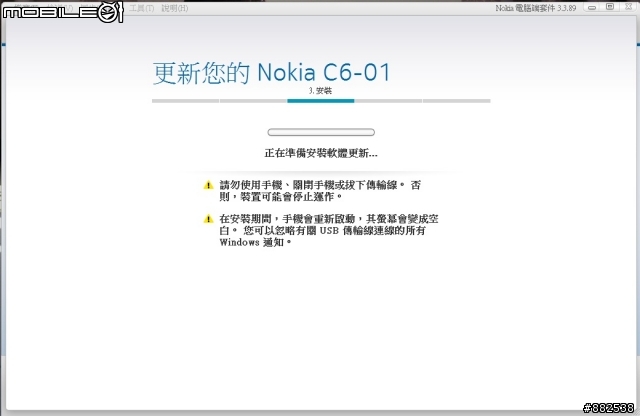
Task: Click the installation progress bar
Action: [x=321, y=132]
